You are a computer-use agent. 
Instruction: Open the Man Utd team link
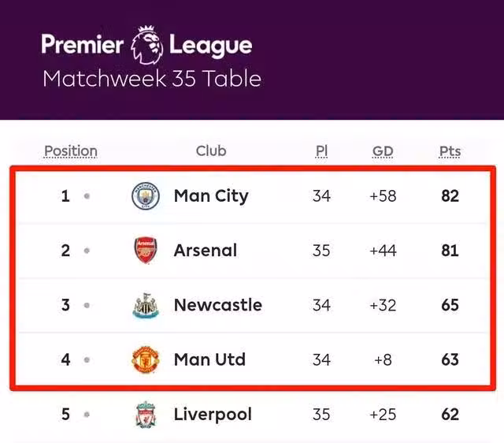(x=209, y=359)
